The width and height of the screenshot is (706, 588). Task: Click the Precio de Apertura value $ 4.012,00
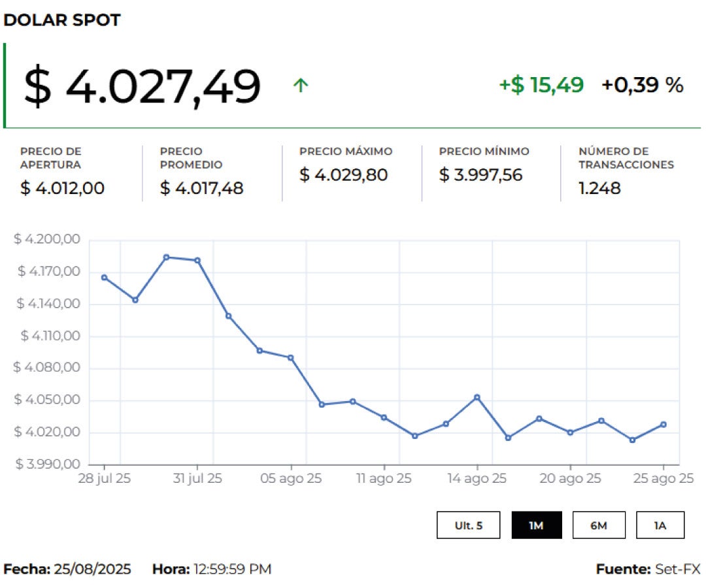pos(62,189)
